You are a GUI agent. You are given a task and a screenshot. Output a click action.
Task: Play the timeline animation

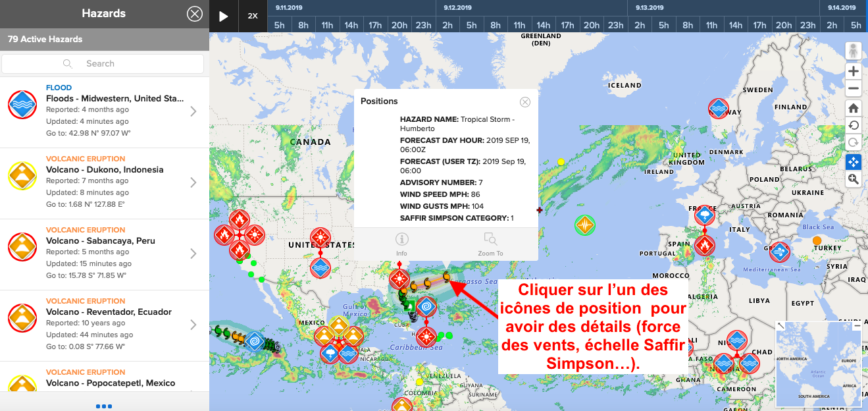point(224,16)
